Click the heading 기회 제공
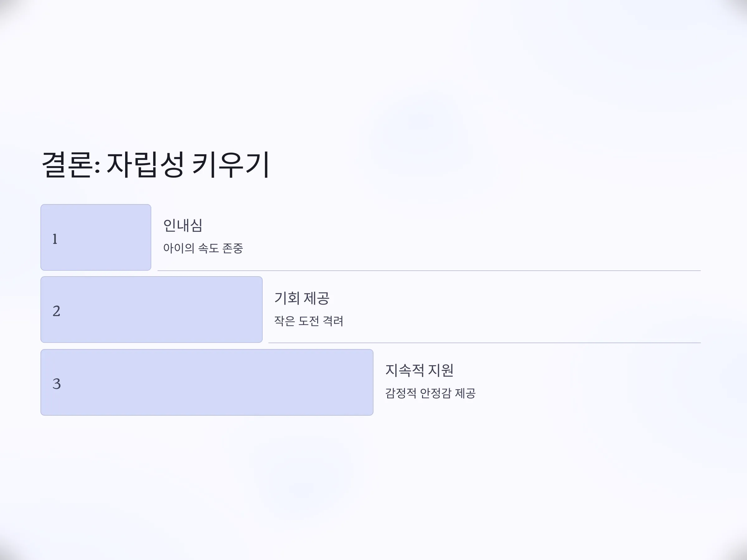The image size is (747, 560). pyautogui.click(x=302, y=298)
